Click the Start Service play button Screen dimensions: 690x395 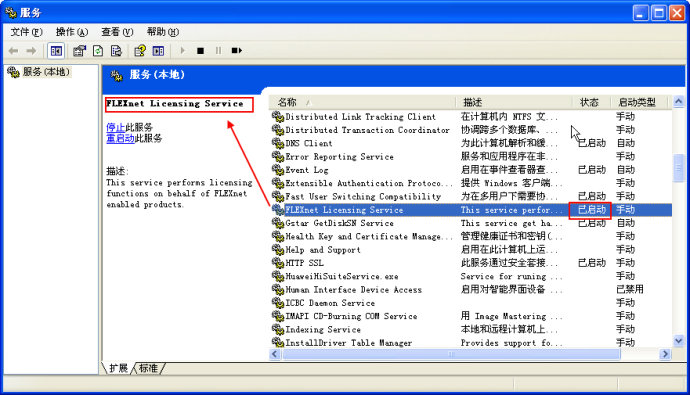pos(182,51)
